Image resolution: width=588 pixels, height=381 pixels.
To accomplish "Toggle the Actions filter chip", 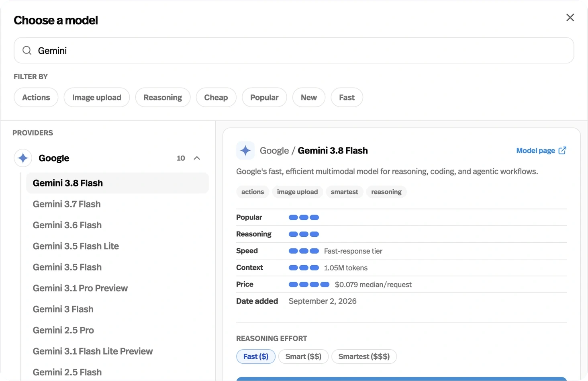I will point(36,97).
